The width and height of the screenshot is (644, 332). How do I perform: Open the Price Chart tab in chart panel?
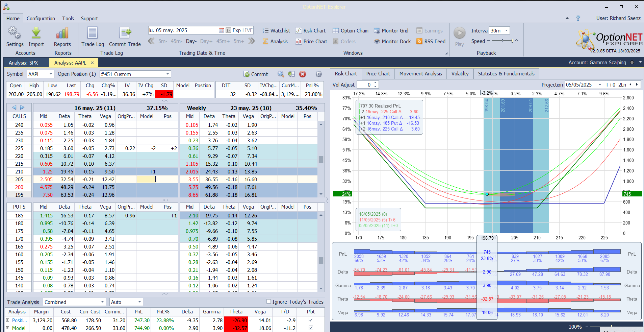click(x=378, y=74)
